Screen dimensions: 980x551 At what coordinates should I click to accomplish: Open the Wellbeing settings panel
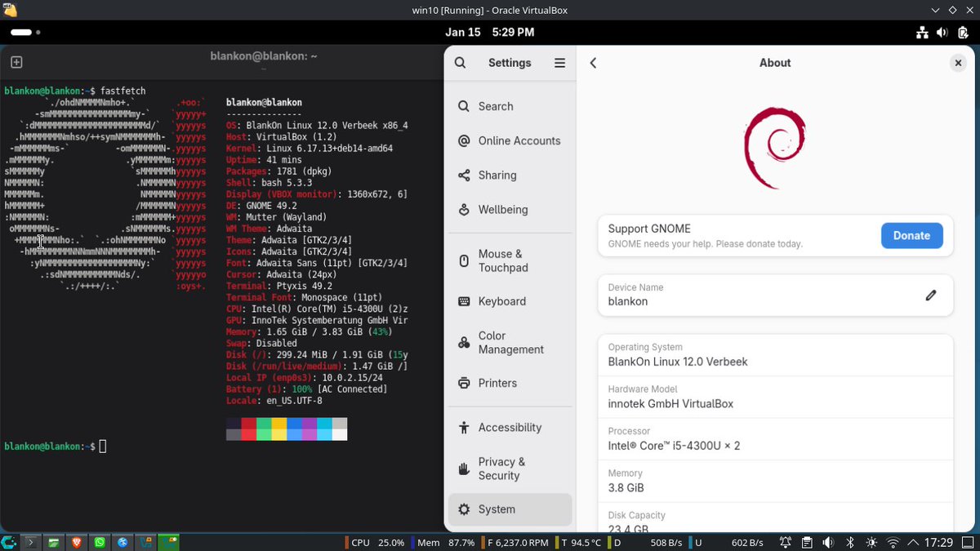coord(510,209)
